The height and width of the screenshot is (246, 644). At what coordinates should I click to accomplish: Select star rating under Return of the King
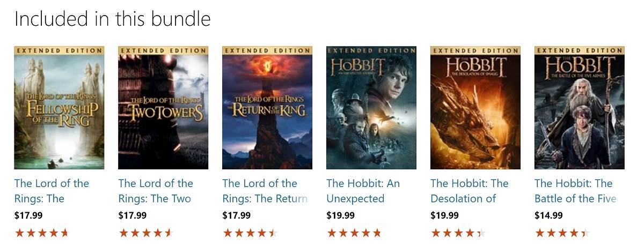tap(250, 233)
